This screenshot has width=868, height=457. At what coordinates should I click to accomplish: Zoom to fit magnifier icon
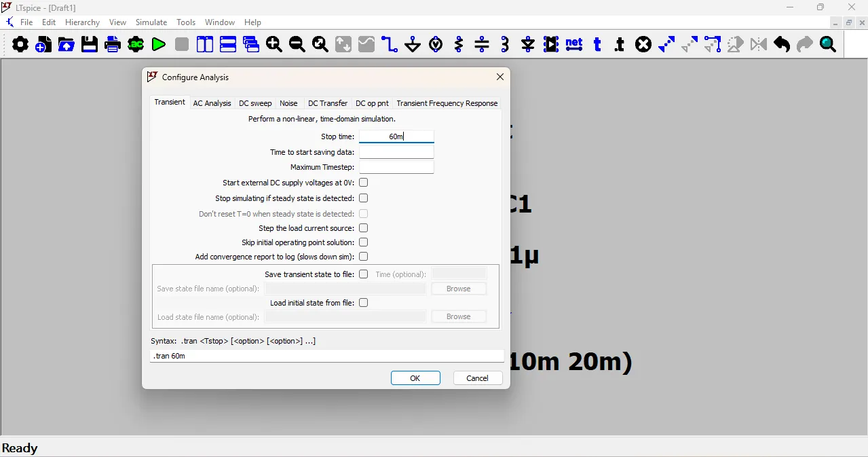point(320,45)
